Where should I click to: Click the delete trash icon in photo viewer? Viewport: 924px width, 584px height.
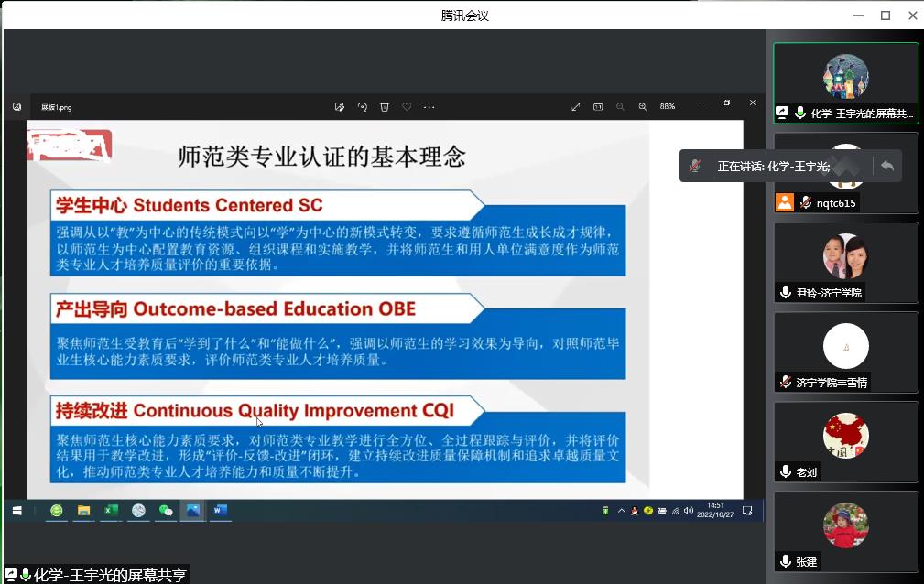(x=385, y=107)
